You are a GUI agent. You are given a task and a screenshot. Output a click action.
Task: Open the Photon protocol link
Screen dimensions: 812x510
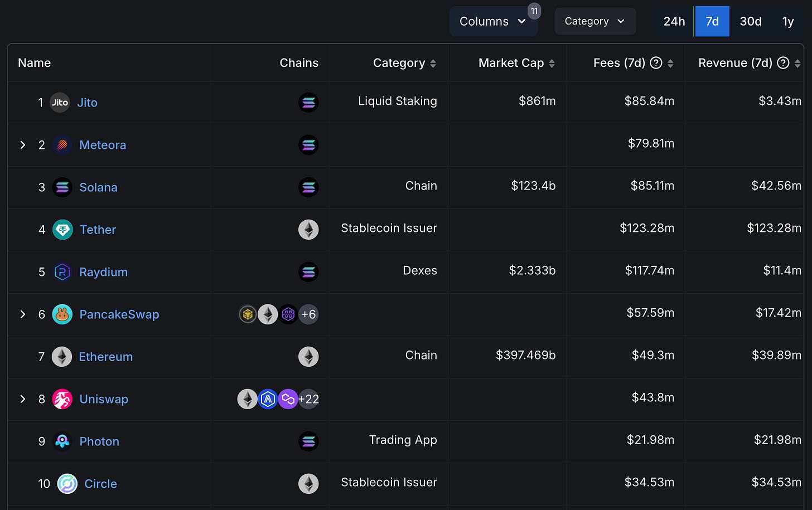(99, 441)
